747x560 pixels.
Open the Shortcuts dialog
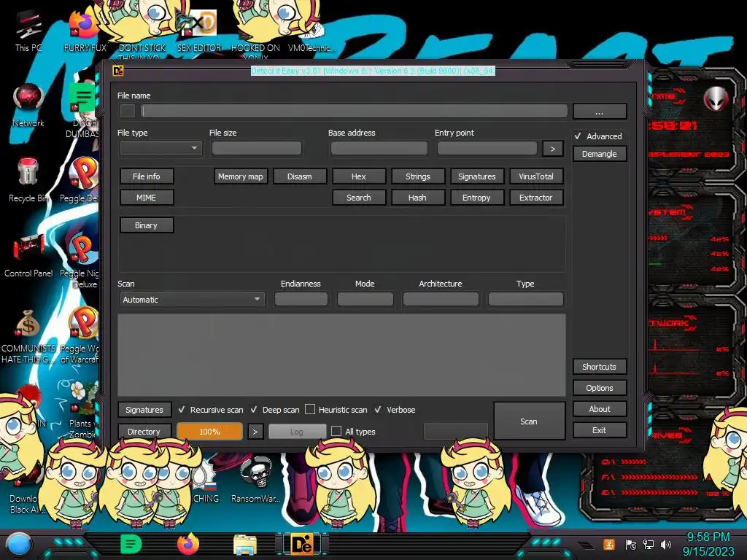[600, 367]
